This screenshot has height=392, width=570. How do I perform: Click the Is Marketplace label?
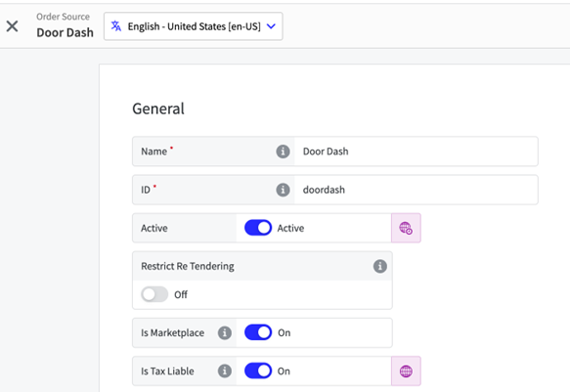pos(173,332)
